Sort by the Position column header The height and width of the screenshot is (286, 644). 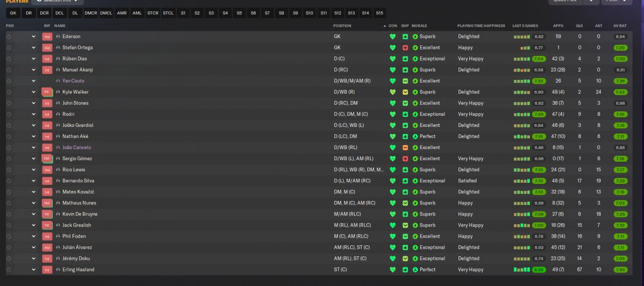[342, 26]
